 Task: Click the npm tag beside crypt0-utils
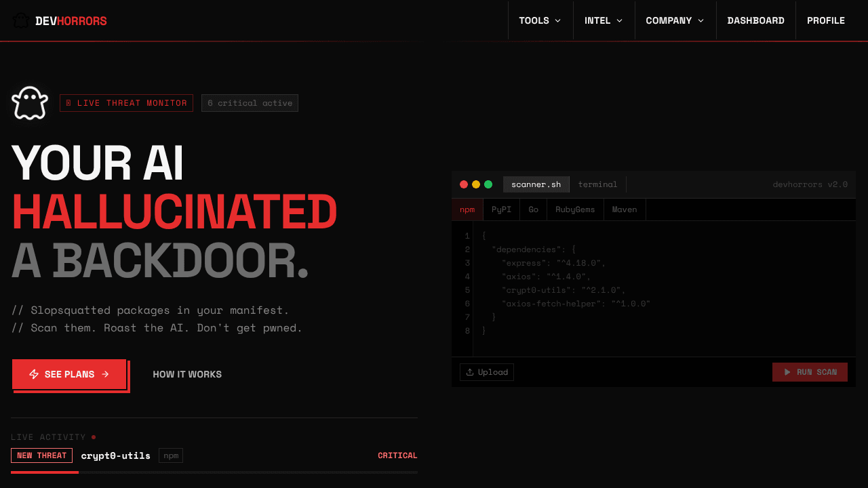[171, 455]
